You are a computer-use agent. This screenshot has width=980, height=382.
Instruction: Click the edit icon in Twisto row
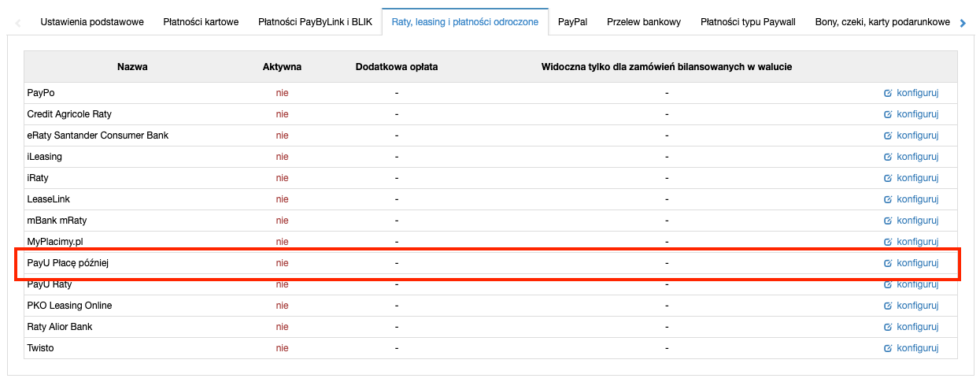coord(888,348)
